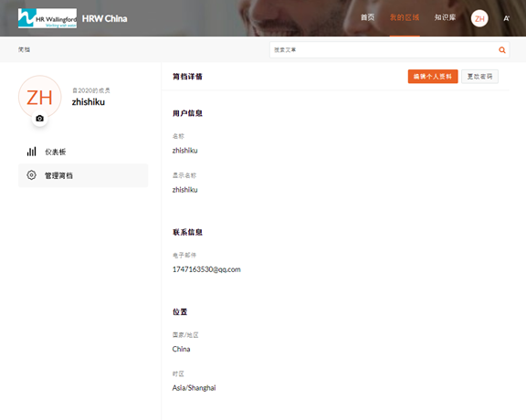
Task: Click the email address 1747163530@qq.com
Action: (x=206, y=269)
